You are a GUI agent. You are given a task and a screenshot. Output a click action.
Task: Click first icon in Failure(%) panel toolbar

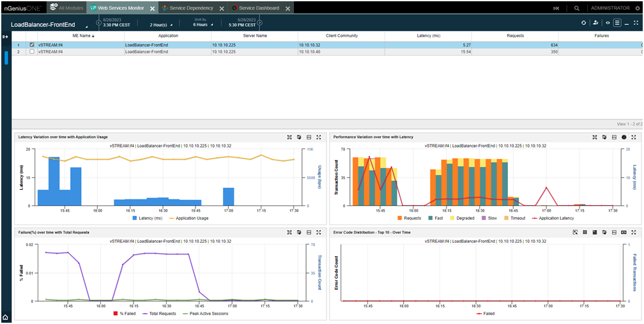(x=289, y=233)
